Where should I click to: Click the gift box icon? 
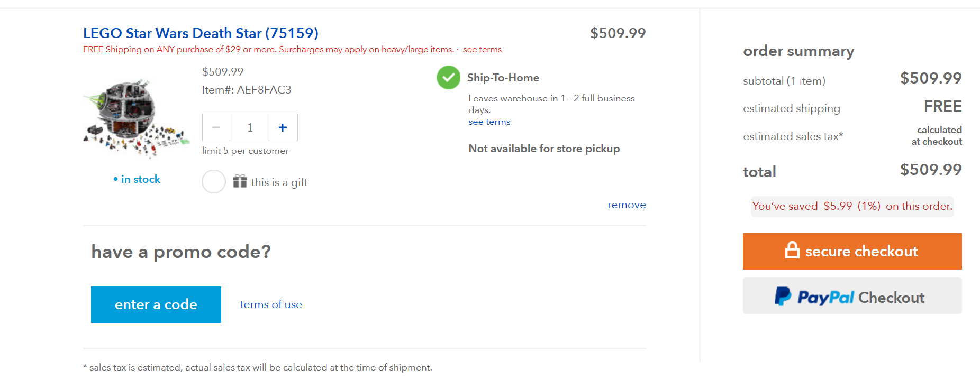pos(240,181)
